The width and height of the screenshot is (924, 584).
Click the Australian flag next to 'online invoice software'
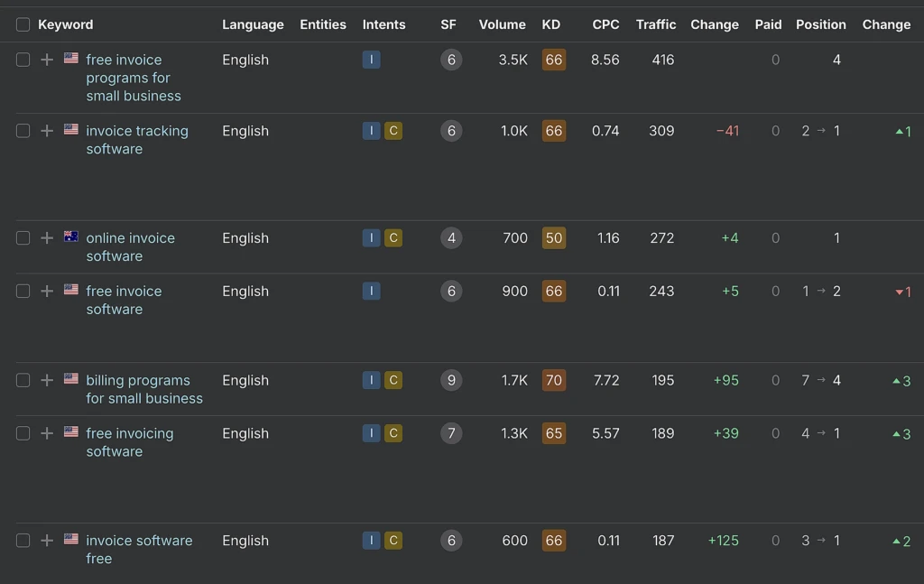pyautogui.click(x=71, y=236)
